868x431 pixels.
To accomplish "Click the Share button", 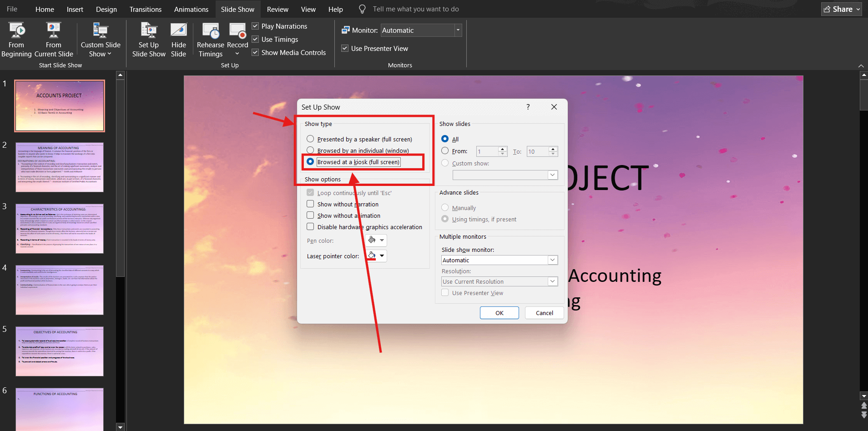I will [x=841, y=9].
